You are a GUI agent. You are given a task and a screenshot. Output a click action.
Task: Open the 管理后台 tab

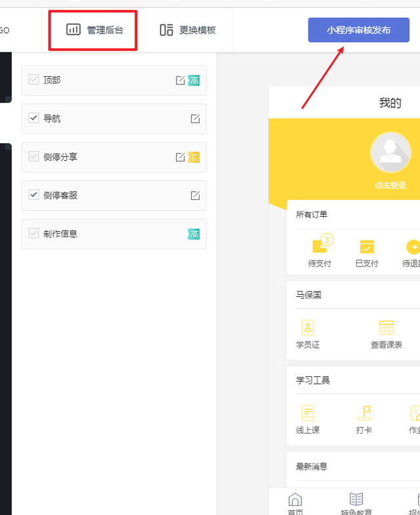(x=94, y=30)
